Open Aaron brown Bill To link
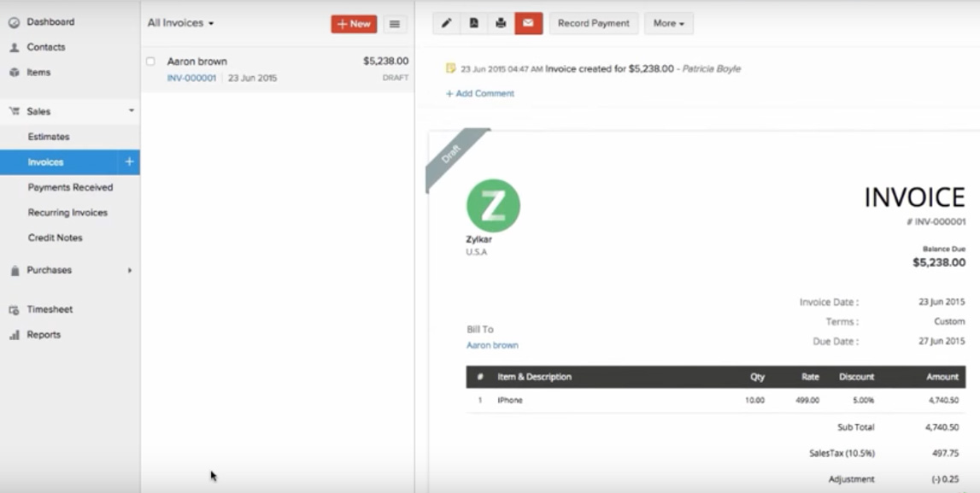Image resolution: width=980 pixels, height=493 pixels. [492, 345]
